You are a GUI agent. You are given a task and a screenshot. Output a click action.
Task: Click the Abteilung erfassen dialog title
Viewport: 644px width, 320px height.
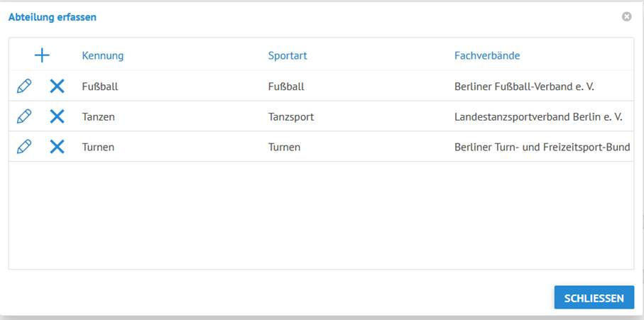tap(53, 17)
